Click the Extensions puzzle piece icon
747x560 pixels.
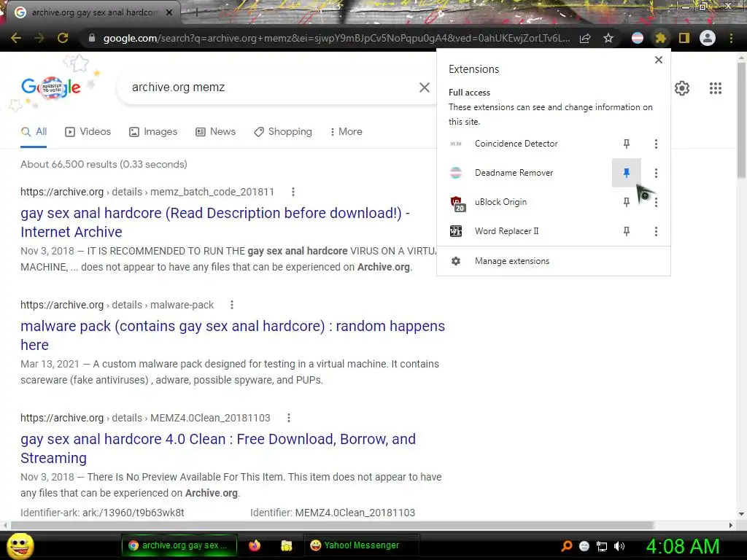click(x=660, y=38)
